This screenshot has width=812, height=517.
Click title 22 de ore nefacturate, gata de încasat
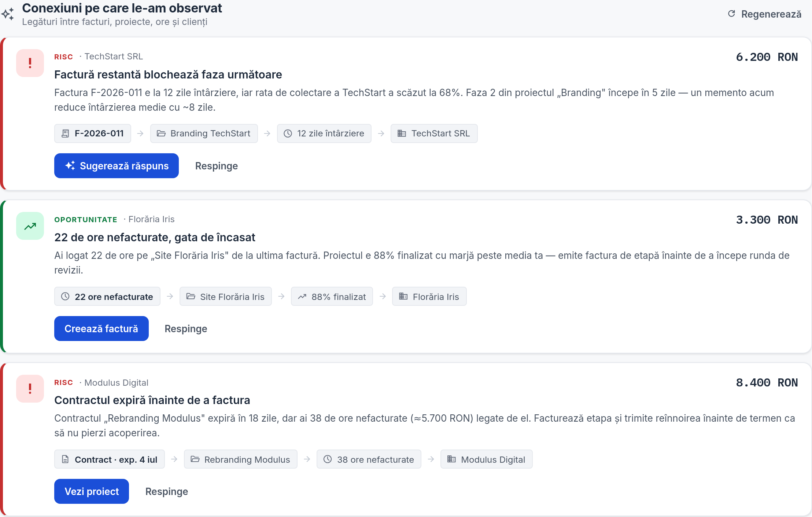click(155, 237)
